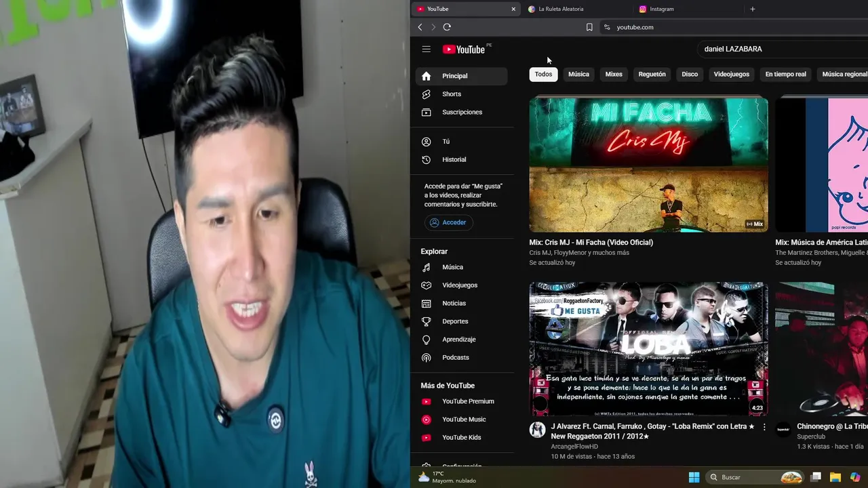Click the Superclub channel avatar
This screenshot has height=488, width=868.
tap(783, 429)
